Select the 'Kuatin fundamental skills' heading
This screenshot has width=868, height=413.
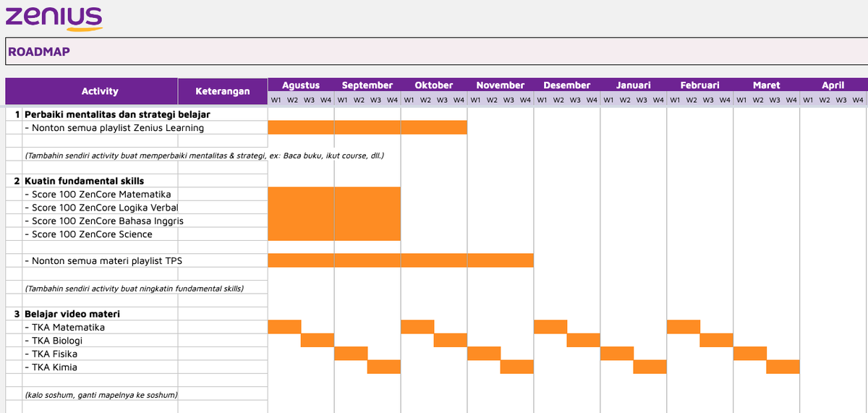(84, 181)
